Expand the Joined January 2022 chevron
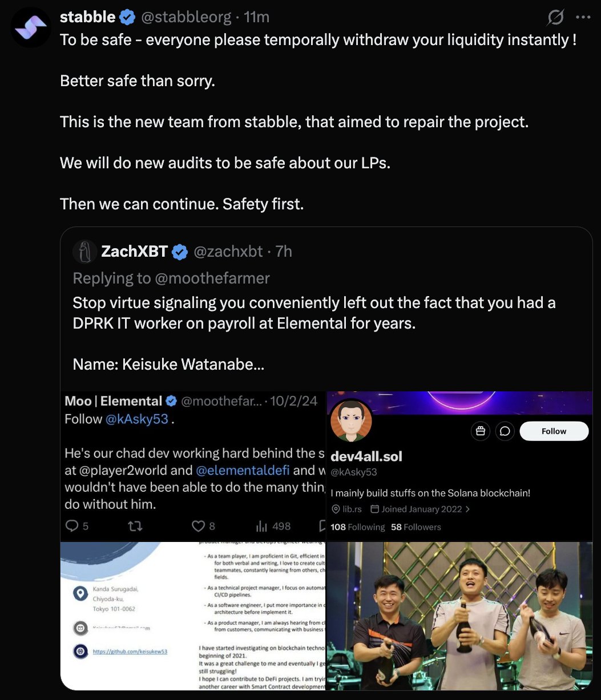601x700 pixels. pos(468,509)
